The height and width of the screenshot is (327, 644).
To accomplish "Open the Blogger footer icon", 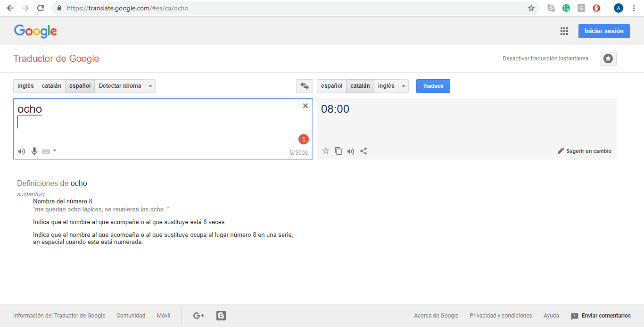I will pyautogui.click(x=221, y=316).
